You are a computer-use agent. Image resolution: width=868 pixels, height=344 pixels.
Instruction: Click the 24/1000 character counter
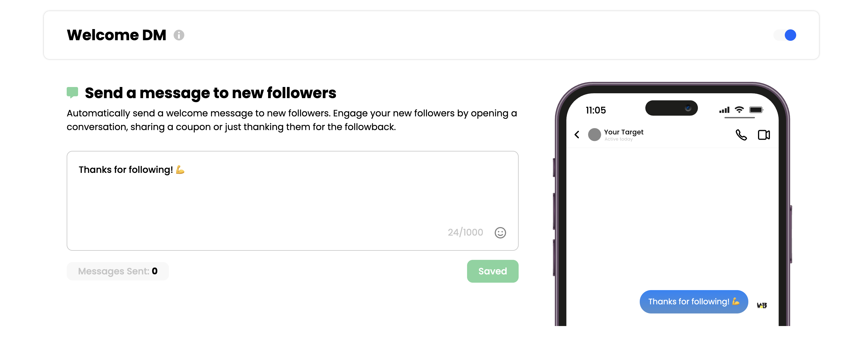(x=465, y=232)
